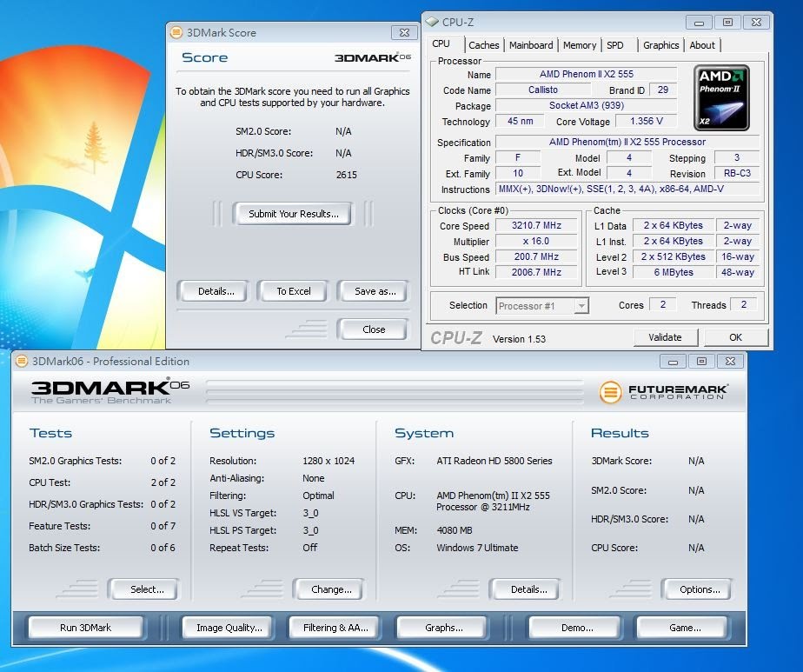Minimize the CPU-Z window
This screenshot has width=803, height=672.
coord(699,23)
